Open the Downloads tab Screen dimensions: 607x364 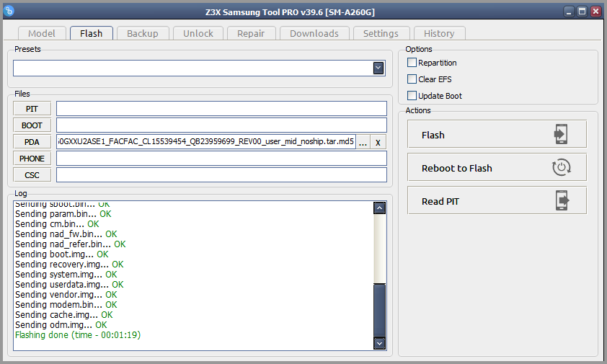tap(314, 33)
